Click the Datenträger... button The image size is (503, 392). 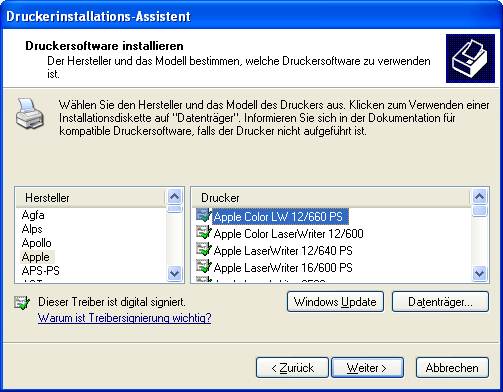(x=440, y=302)
